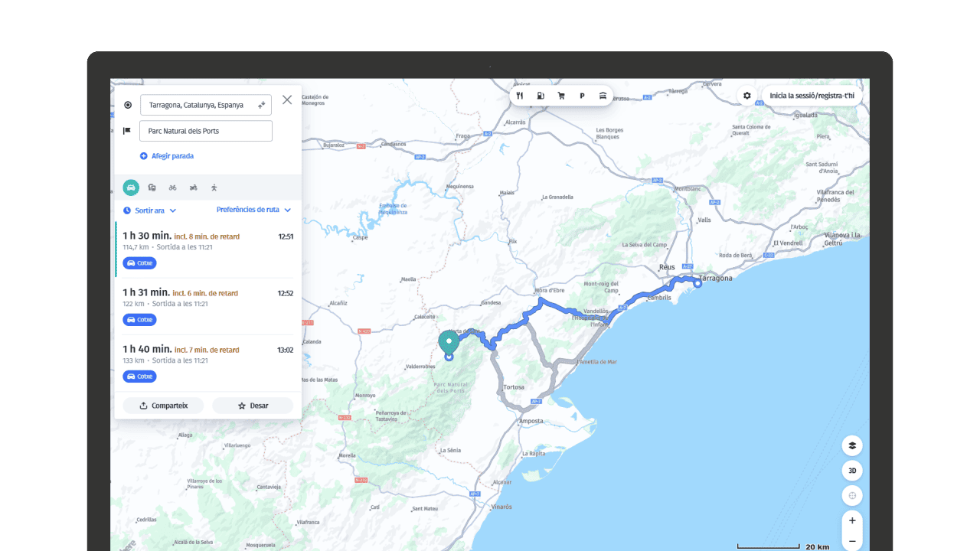Select the motorcycle route mode
The height and width of the screenshot is (551, 980).
[193, 187]
